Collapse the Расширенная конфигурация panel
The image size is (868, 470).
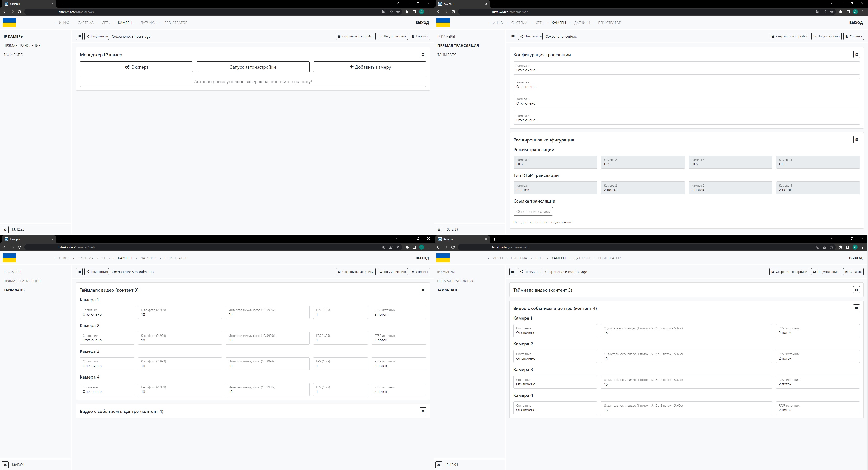(x=856, y=140)
